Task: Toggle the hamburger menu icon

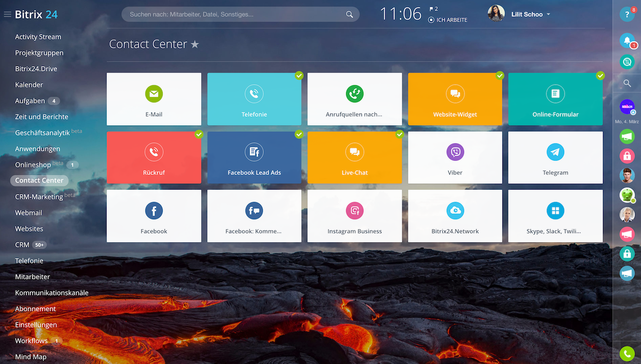Action: point(7,15)
